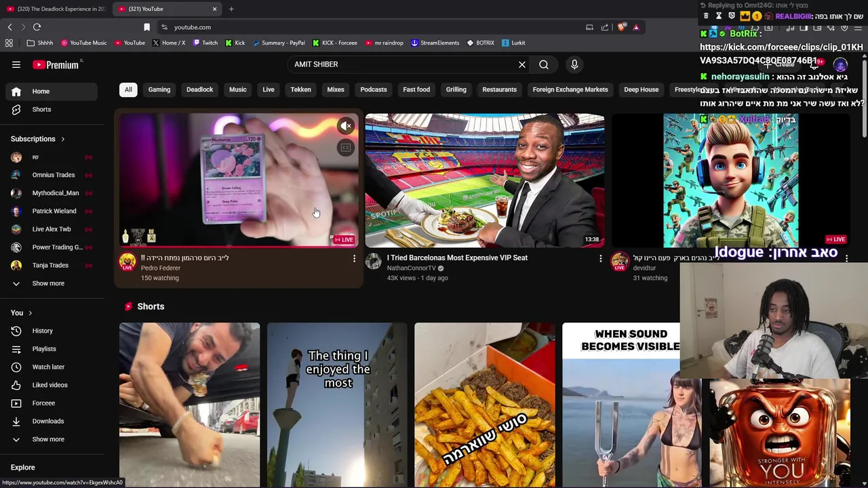Click Pedro Federer channel avatar

[x=127, y=262]
